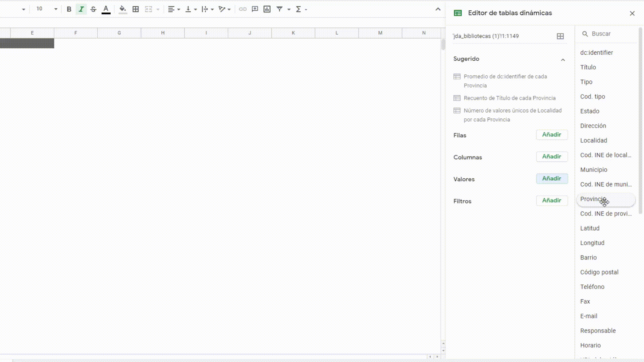
Task: Toggle strikethrough formatting
Action: pos(93,9)
